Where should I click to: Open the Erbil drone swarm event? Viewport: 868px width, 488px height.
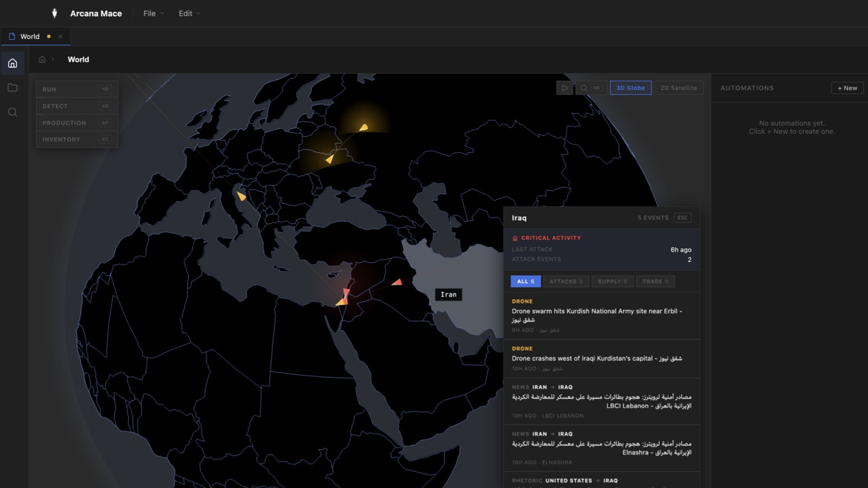pyautogui.click(x=602, y=316)
